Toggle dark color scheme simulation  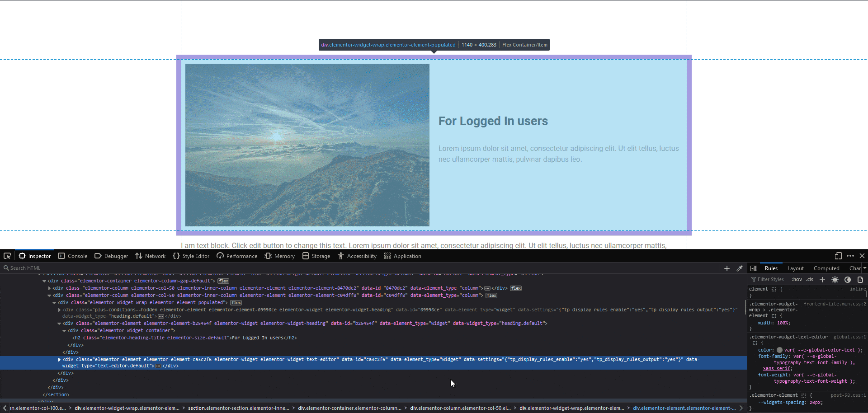pos(848,280)
